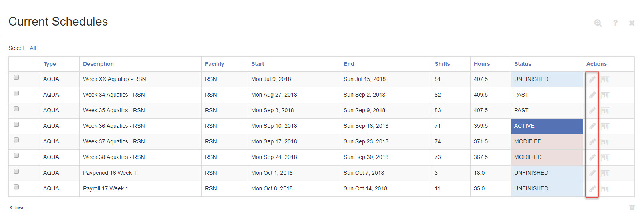Edit Payroll 17 Week 1 schedule
644x214 pixels.
pyautogui.click(x=592, y=189)
